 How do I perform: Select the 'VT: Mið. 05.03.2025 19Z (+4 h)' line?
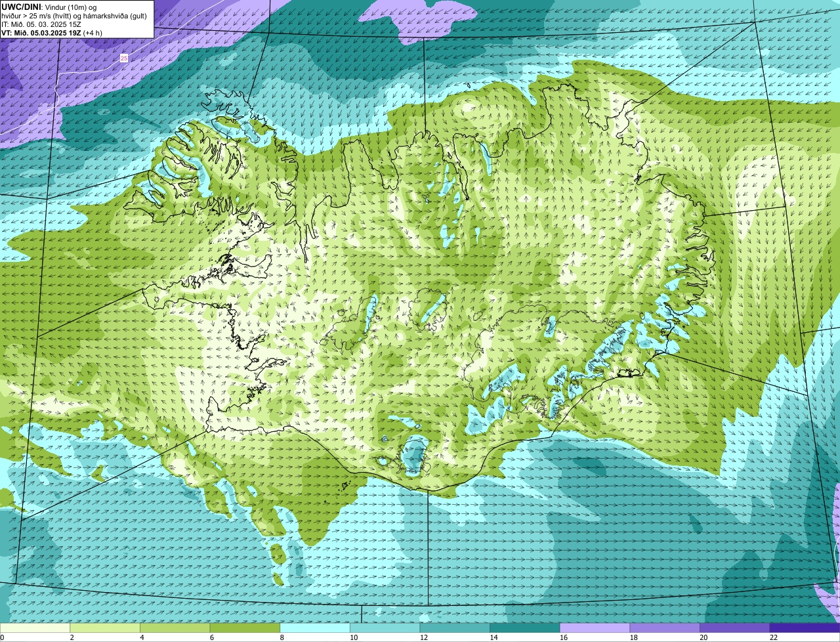52,32
